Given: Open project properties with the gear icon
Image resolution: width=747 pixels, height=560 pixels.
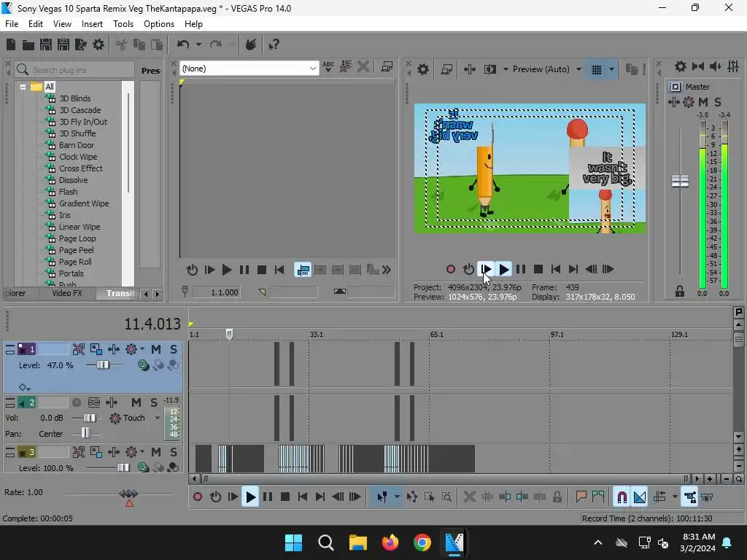Looking at the screenshot, I should [x=98, y=44].
